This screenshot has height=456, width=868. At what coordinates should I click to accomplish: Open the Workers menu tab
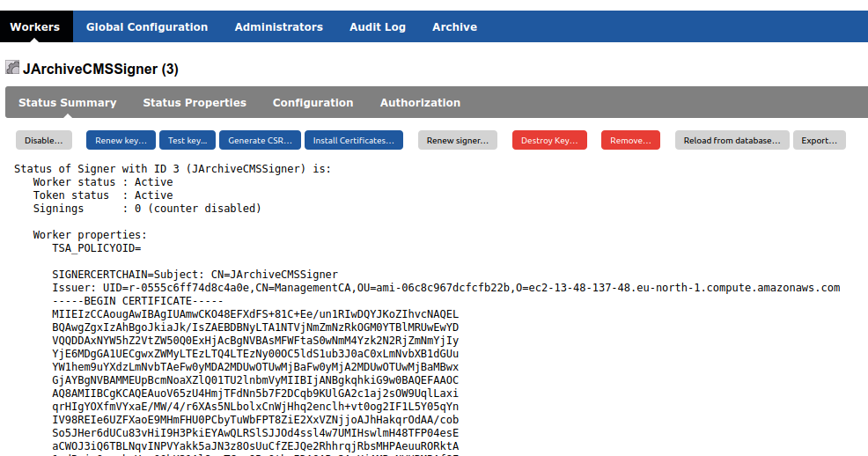35,26
